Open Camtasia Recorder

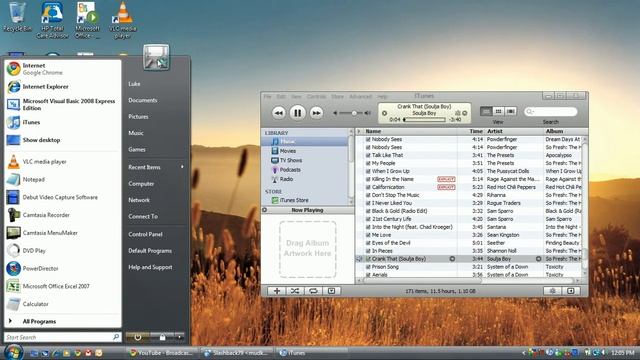coord(63,215)
